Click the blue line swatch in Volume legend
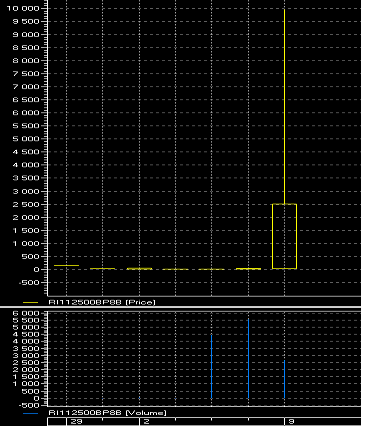Viewport: 365px width, 426px height. pyautogui.click(x=30, y=413)
